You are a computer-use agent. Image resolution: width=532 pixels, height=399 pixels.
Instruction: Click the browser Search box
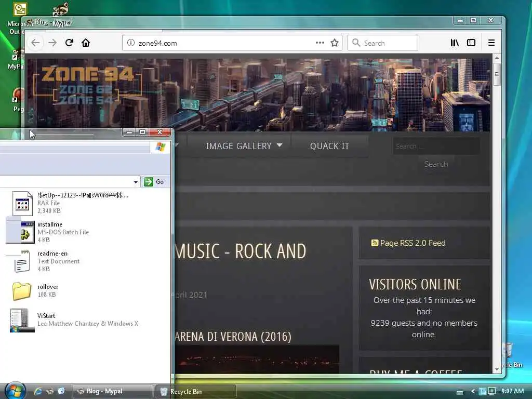(383, 43)
